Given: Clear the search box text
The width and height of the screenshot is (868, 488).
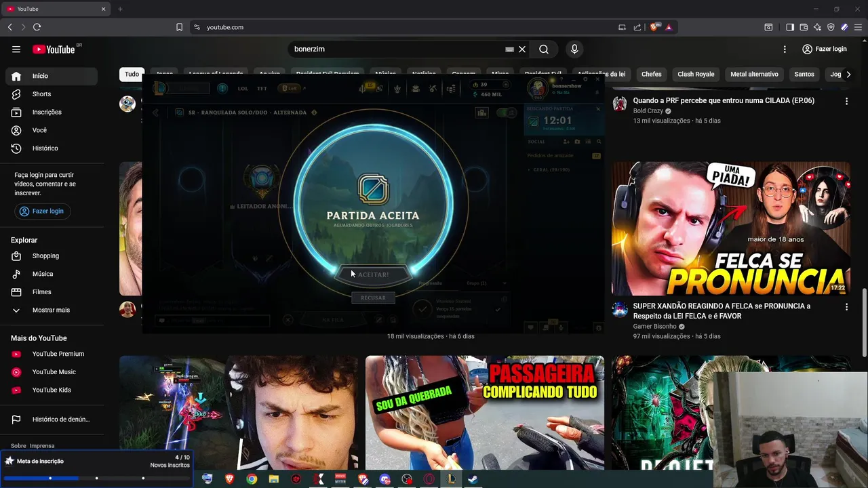Looking at the screenshot, I should 522,49.
